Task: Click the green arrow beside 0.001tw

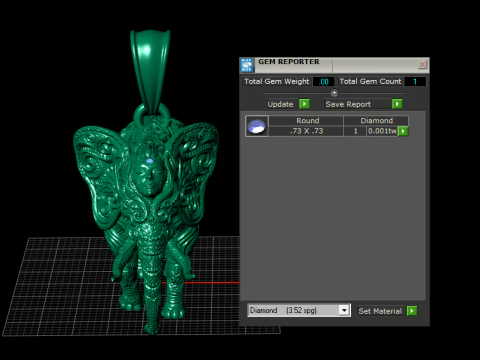Action: point(403,131)
